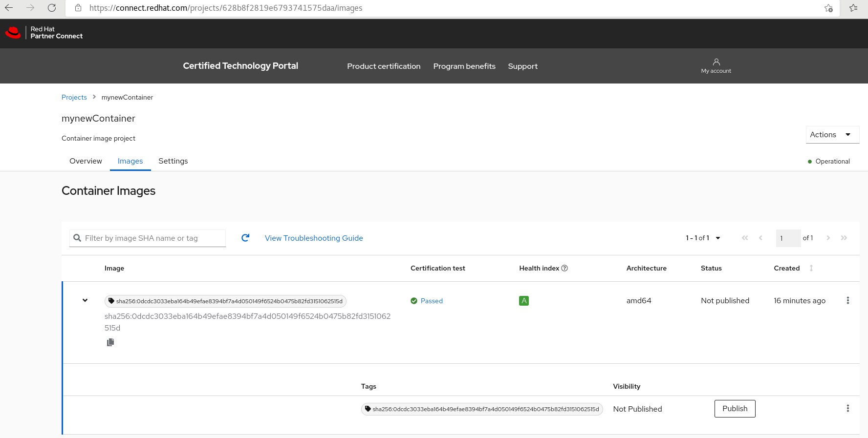Reload the page with browser refresh icon
The image size is (868, 438).
[x=52, y=8]
